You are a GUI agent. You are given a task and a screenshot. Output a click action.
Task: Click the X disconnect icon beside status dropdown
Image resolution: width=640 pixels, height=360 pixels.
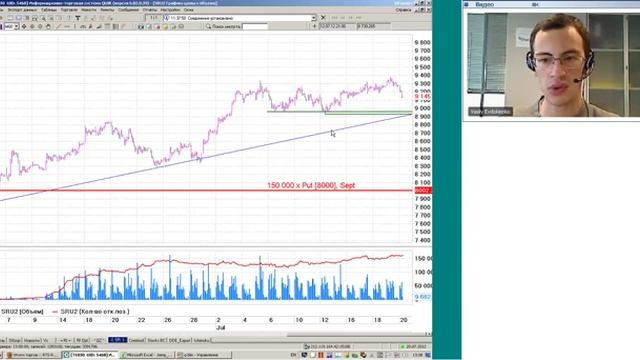(x=323, y=18)
